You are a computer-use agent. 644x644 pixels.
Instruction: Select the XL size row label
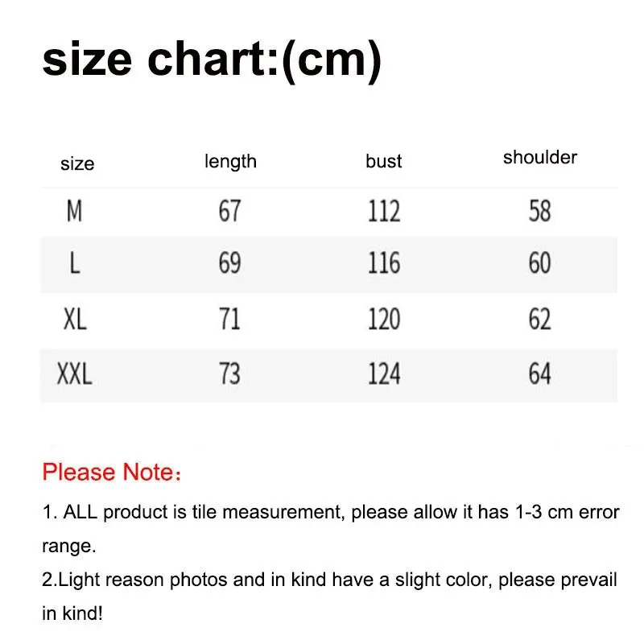(75, 320)
